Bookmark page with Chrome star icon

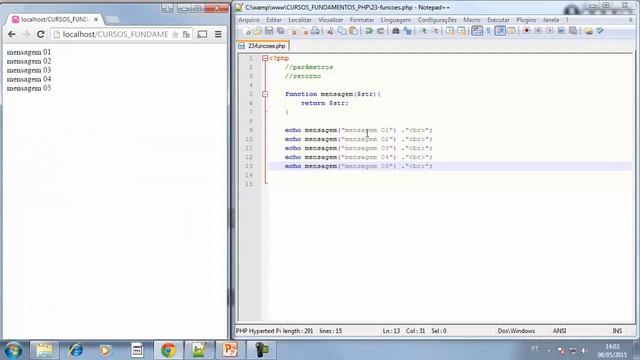click(x=175, y=35)
